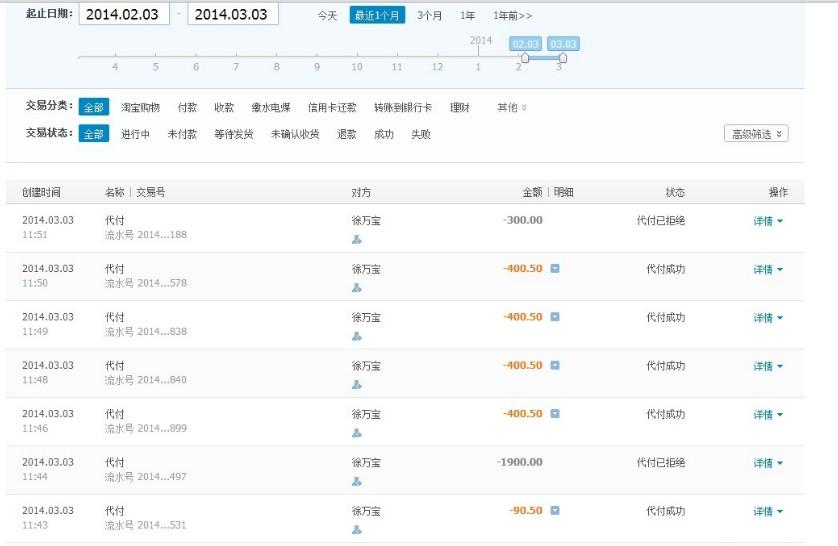This screenshot has width=838, height=546.
Task: Expand the 其他 category dropdown
Action: (x=512, y=107)
